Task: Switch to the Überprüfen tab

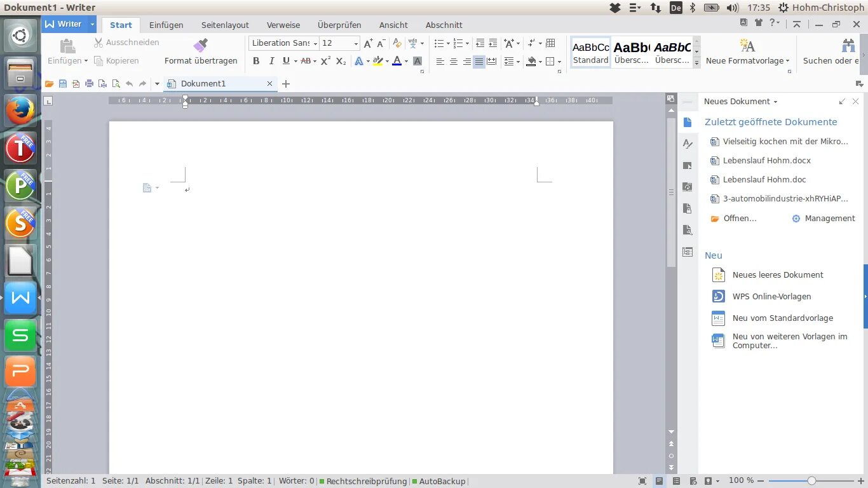Action: (x=339, y=25)
